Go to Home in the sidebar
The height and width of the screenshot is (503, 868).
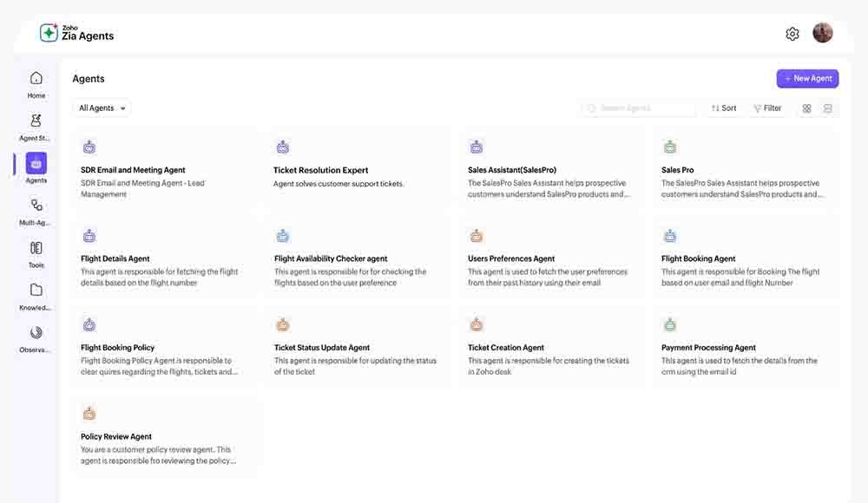click(36, 85)
